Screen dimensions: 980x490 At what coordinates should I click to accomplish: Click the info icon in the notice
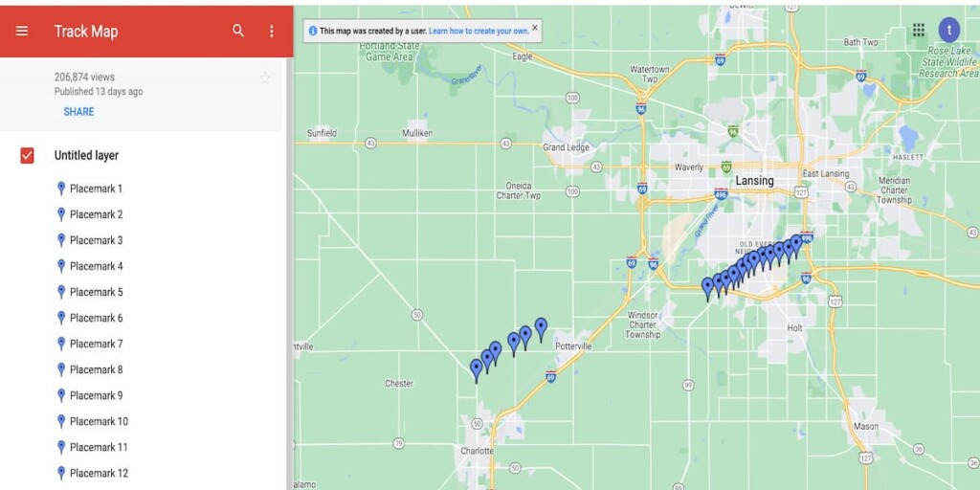[313, 31]
